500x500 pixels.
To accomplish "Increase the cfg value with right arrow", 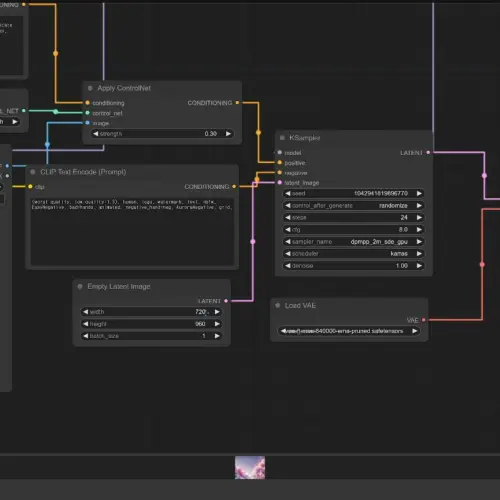I will 419,229.
